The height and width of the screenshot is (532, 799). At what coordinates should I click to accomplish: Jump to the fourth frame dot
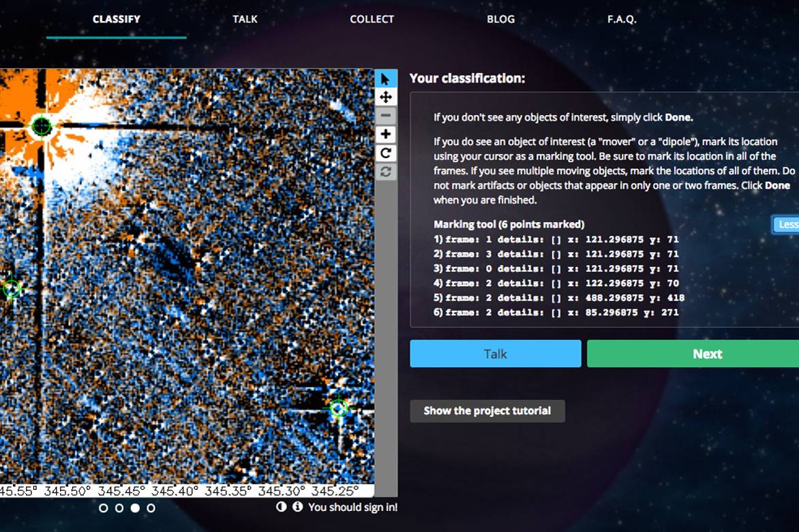pyautogui.click(x=151, y=507)
